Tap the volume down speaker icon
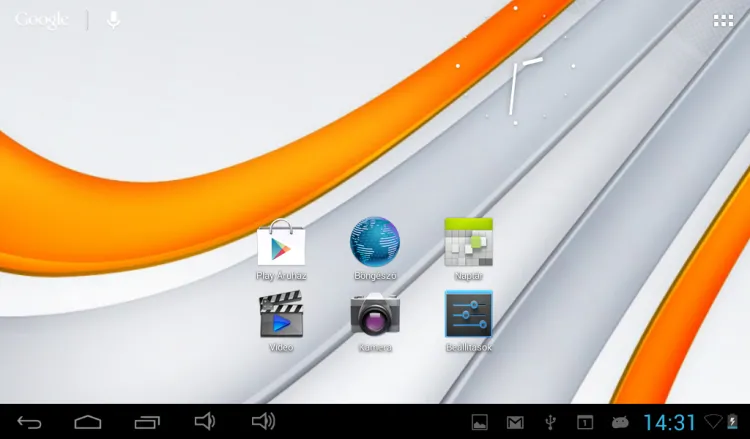Screen dimensions: 750x439 (x=205, y=422)
